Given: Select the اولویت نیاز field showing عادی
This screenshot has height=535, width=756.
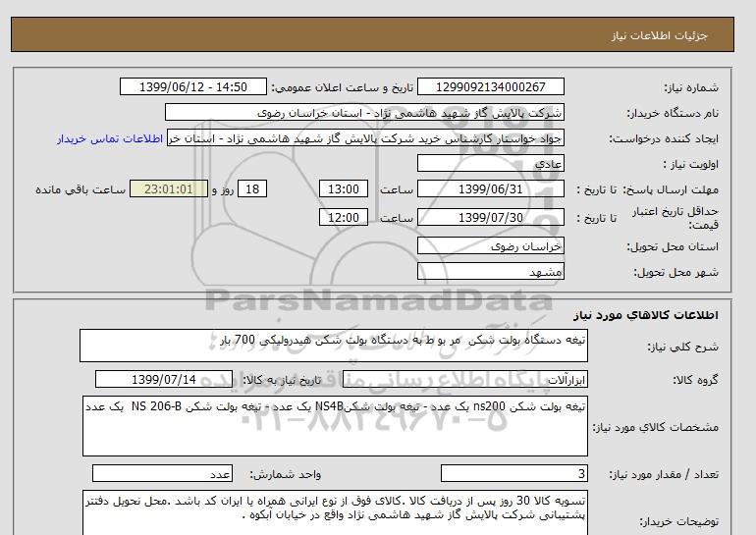Looking at the screenshot, I should [x=491, y=164].
